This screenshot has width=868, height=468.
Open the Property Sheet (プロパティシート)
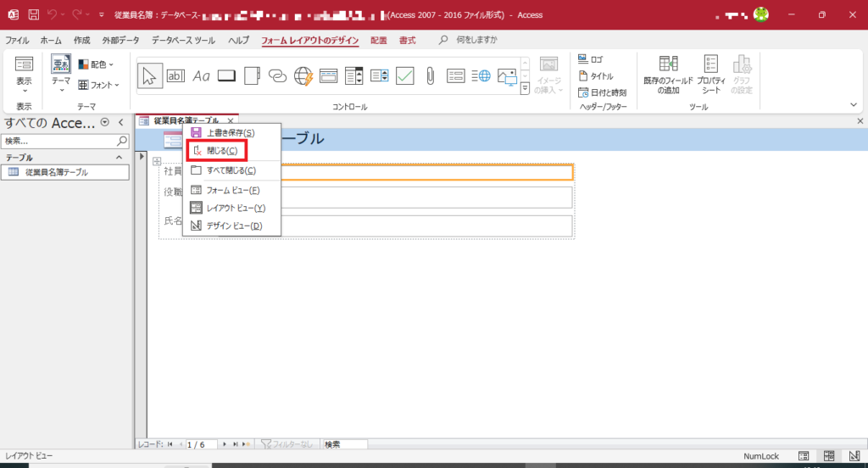[711, 75]
